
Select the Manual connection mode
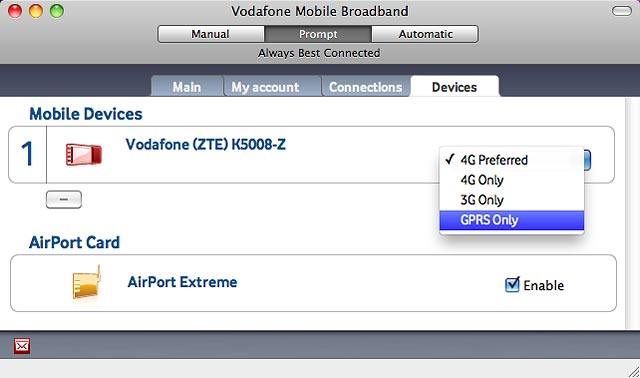point(211,34)
